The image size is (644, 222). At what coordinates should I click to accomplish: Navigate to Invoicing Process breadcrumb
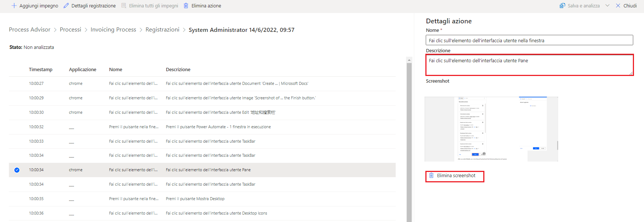(113, 30)
